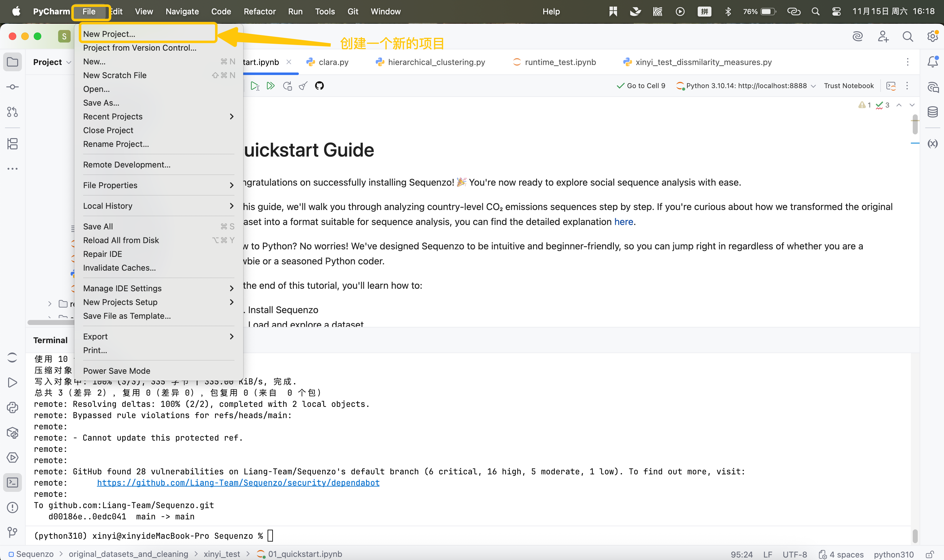
Task: Toggle Power Save Mode
Action: coord(117,371)
